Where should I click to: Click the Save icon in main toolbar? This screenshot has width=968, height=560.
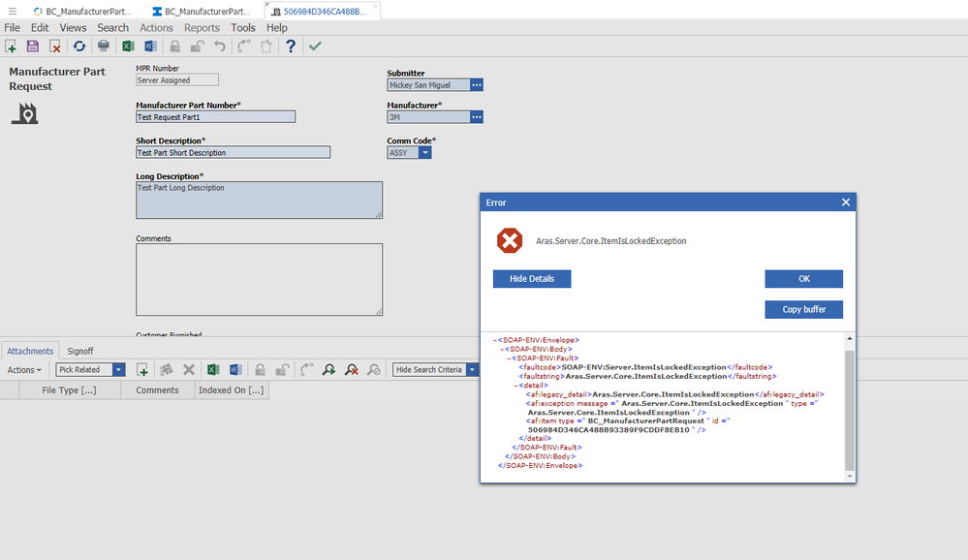pyautogui.click(x=33, y=47)
